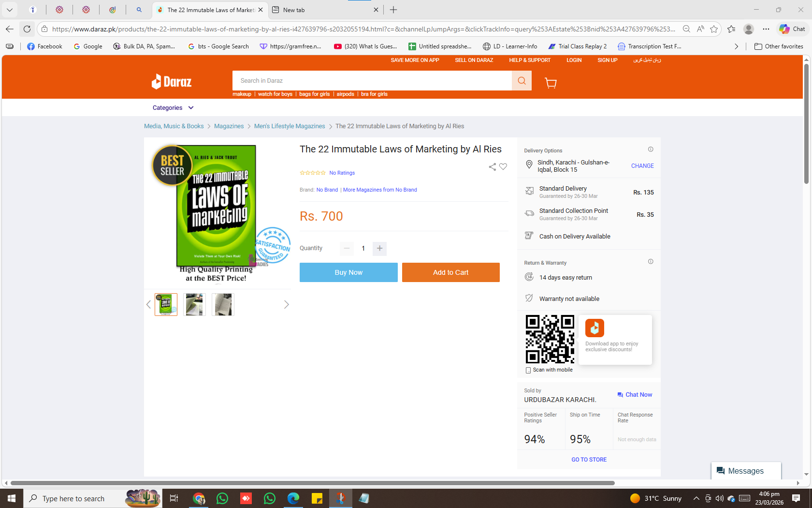
Task: Select the first book cover thumbnail
Action: click(166, 304)
